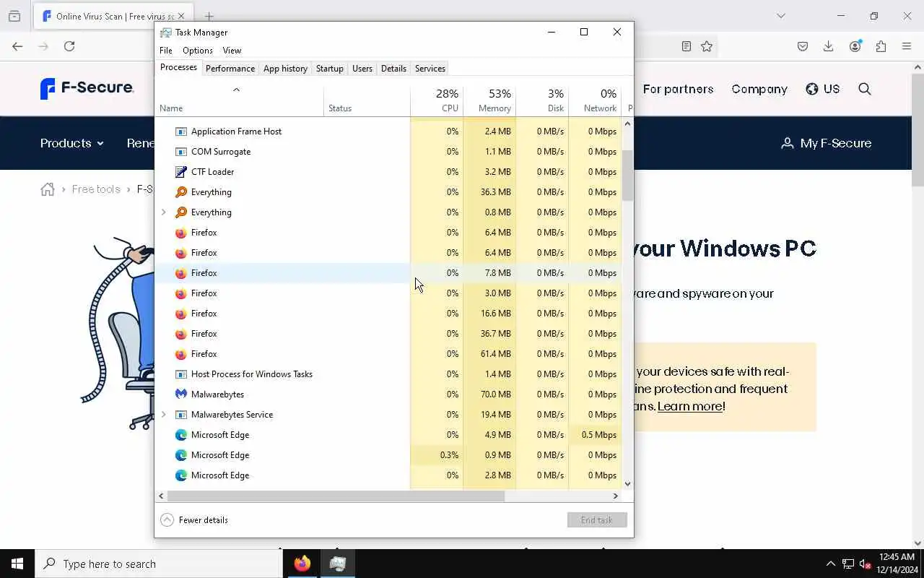Sort processes by the Memory column

(489, 100)
